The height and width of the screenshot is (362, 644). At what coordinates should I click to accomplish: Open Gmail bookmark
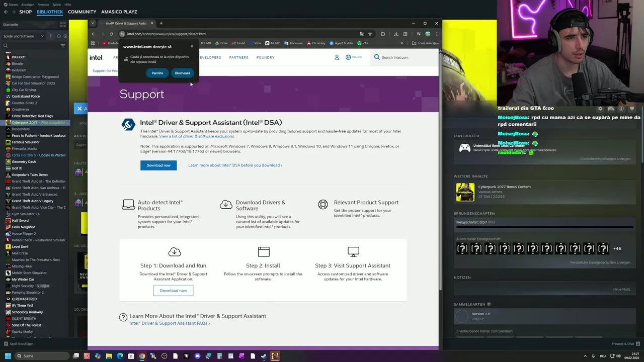point(238,43)
